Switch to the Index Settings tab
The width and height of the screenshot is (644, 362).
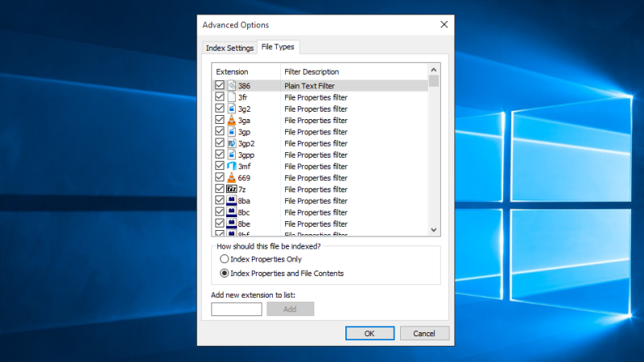coord(229,48)
